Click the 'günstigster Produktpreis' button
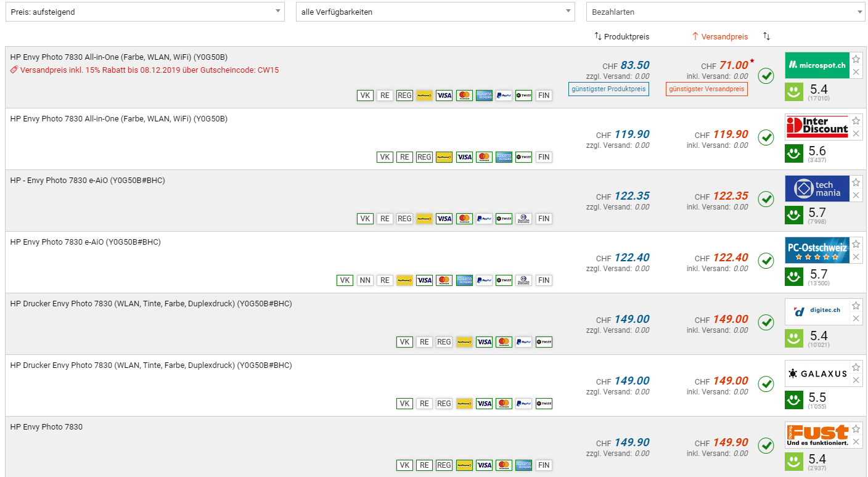This screenshot has height=477, width=868. pyautogui.click(x=608, y=89)
